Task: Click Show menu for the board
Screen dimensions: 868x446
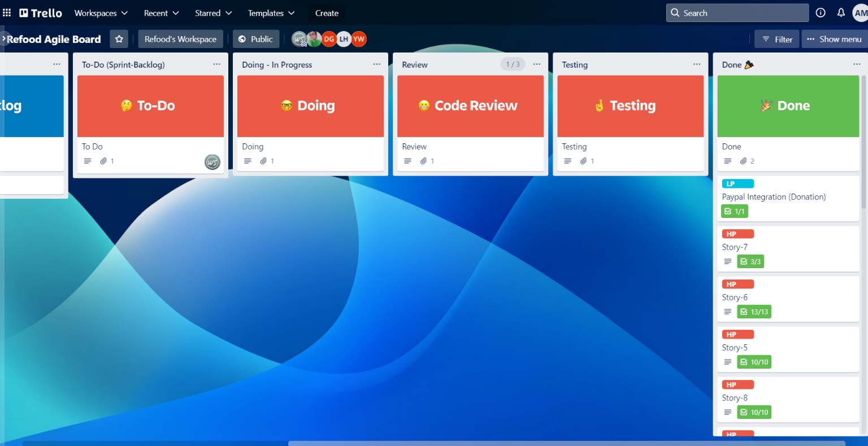Action: 834,39
